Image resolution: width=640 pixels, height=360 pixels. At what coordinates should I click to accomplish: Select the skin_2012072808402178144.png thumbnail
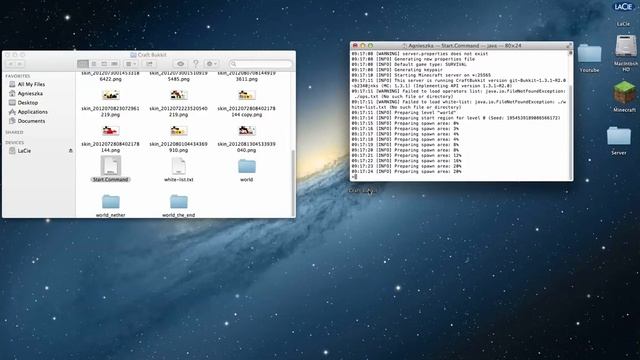pos(111,131)
